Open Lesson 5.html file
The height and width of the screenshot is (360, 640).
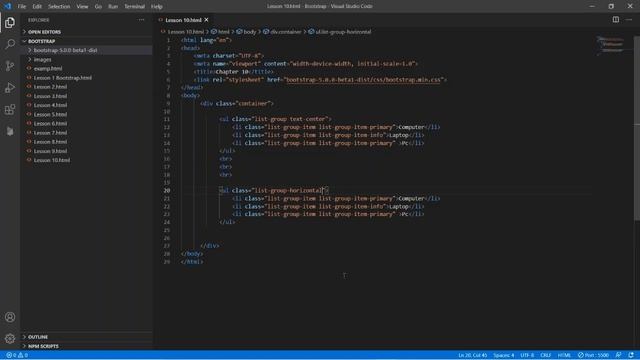(87, 114)
